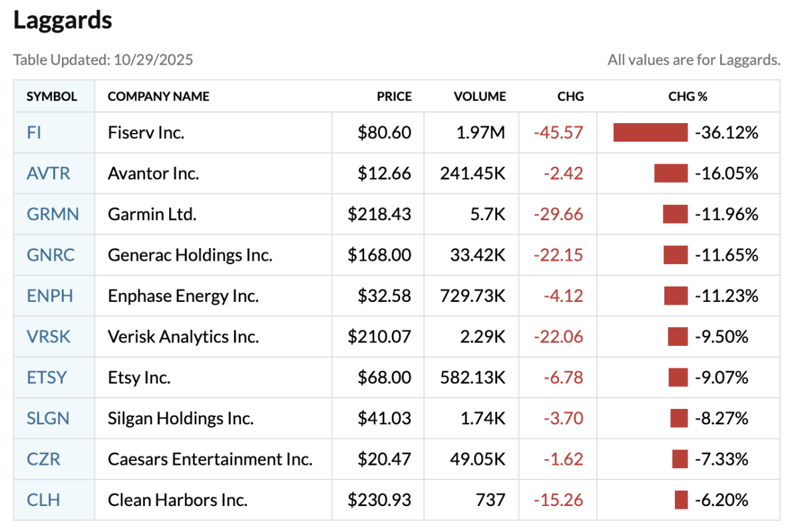This screenshot has width=790, height=532.
Task: Click Fiserv's red percent change bar
Action: coord(650,132)
